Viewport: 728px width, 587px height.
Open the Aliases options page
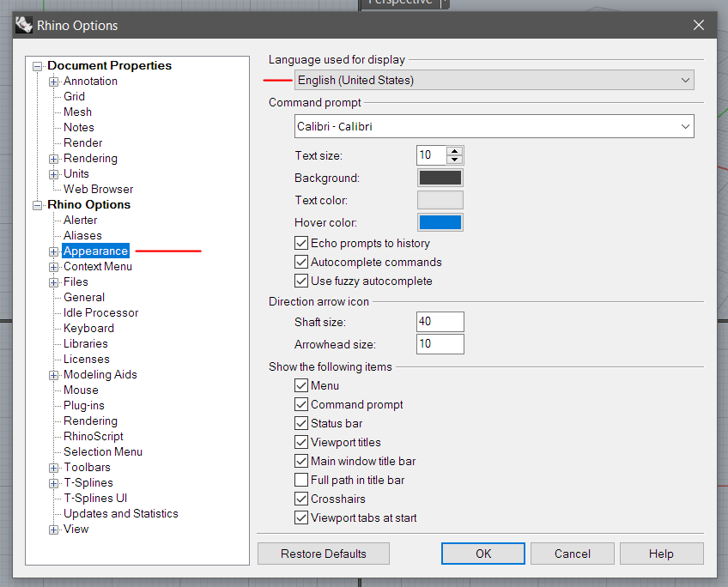(x=82, y=235)
